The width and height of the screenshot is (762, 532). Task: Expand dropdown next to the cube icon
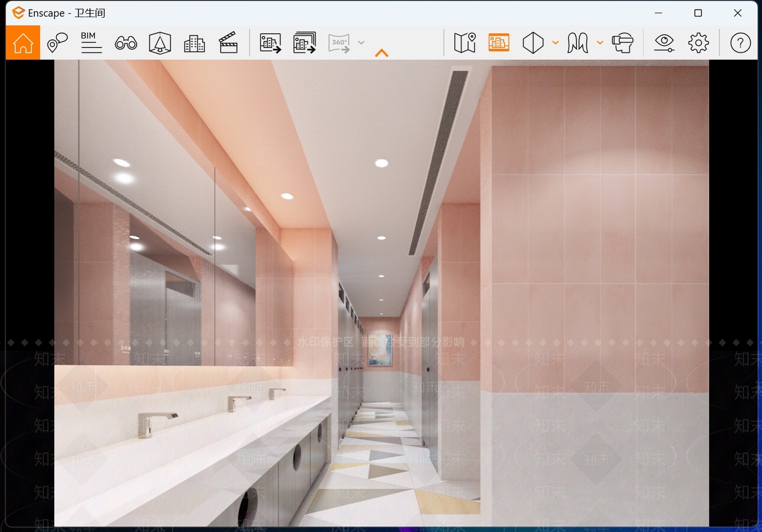(555, 43)
